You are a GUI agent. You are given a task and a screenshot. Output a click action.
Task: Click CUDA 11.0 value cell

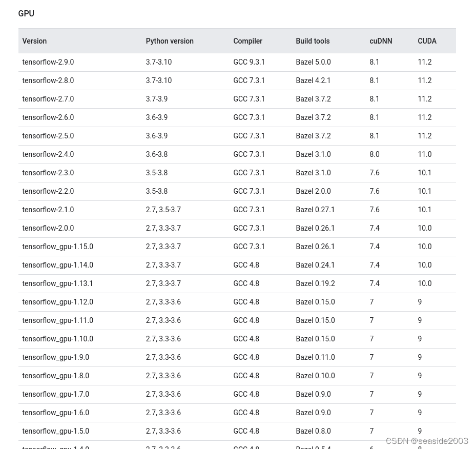[425, 154]
